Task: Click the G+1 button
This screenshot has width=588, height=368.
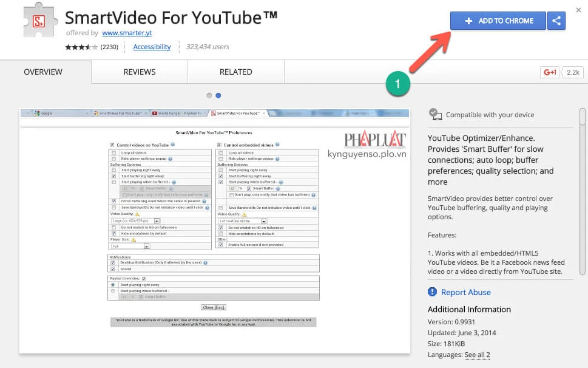Action: coord(549,71)
